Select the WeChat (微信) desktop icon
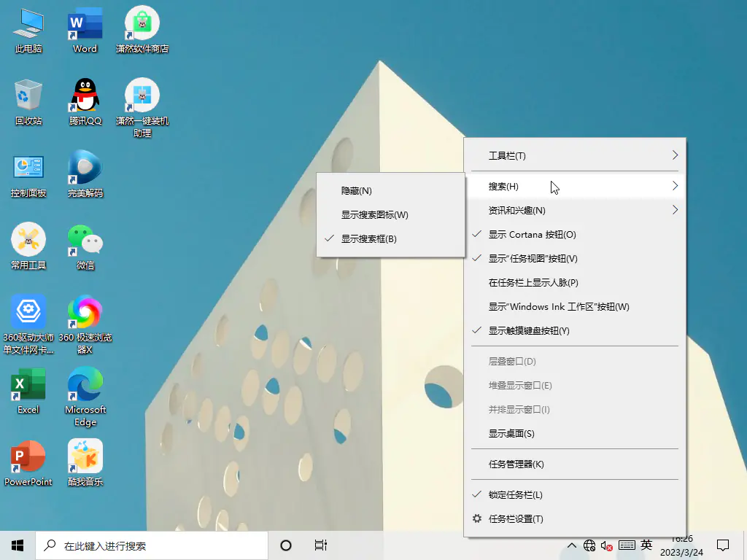The width and height of the screenshot is (747, 560). [x=85, y=240]
